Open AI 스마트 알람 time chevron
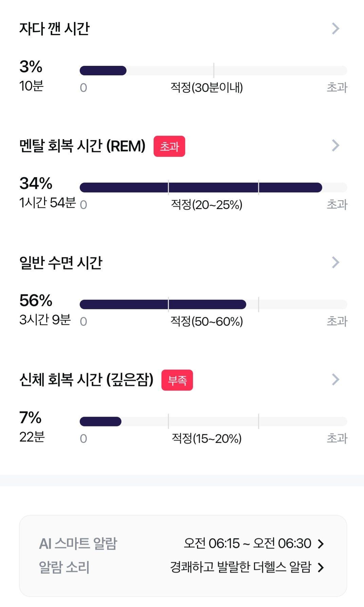Image resolution: width=364 pixels, height=607 pixels. (321, 544)
